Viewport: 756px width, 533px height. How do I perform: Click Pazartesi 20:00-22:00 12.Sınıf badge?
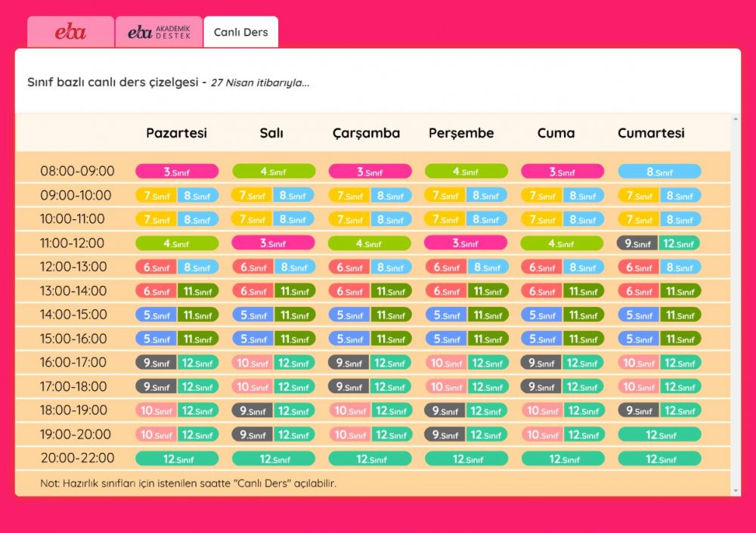[177, 459]
